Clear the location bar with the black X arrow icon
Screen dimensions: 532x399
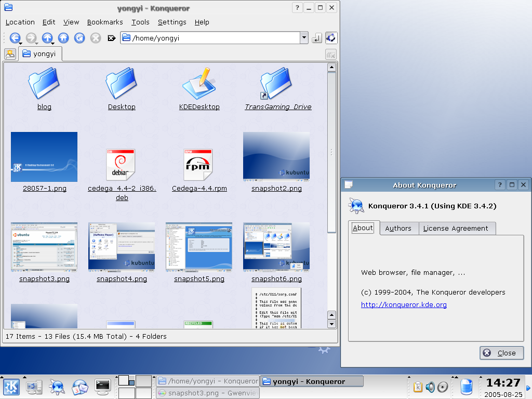pyautogui.click(x=111, y=38)
